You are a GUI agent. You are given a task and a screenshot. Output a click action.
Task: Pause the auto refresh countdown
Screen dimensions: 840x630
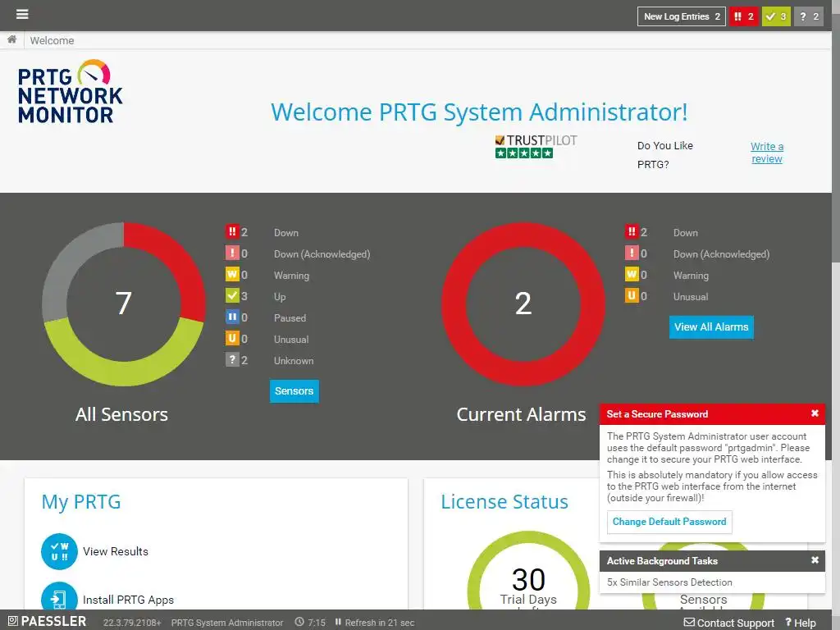pos(338,622)
